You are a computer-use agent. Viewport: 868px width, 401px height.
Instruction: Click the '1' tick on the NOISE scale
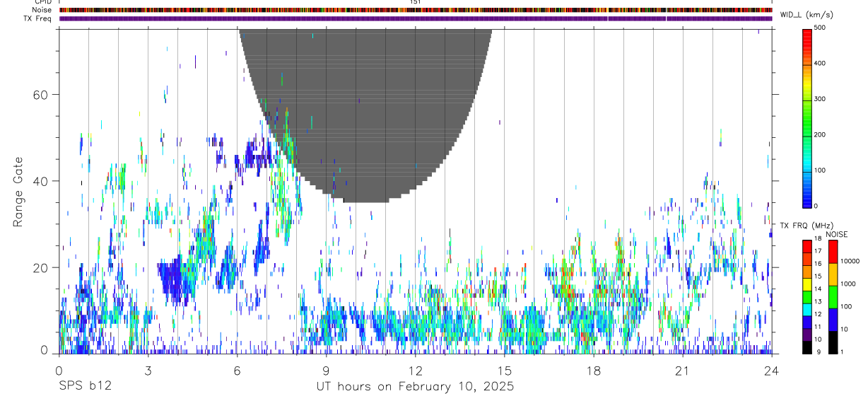(x=841, y=352)
